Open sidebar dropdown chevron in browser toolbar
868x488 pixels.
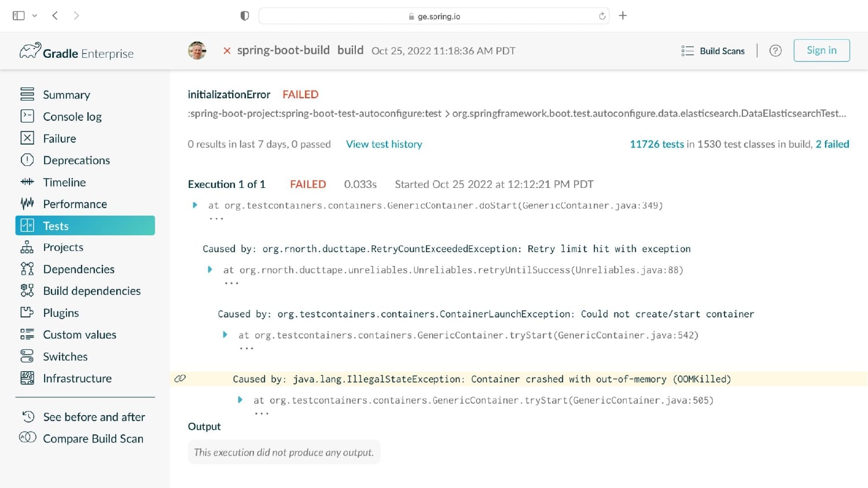point(35,16)
